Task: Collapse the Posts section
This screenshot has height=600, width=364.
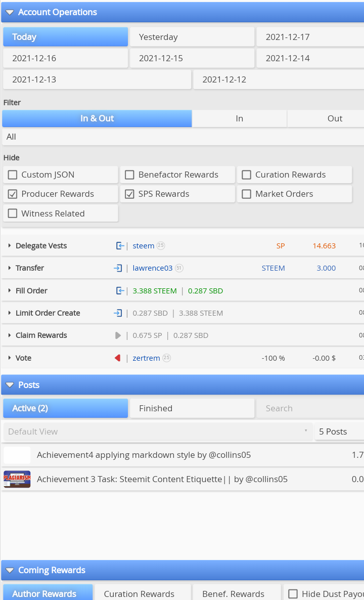Action: 10,385
